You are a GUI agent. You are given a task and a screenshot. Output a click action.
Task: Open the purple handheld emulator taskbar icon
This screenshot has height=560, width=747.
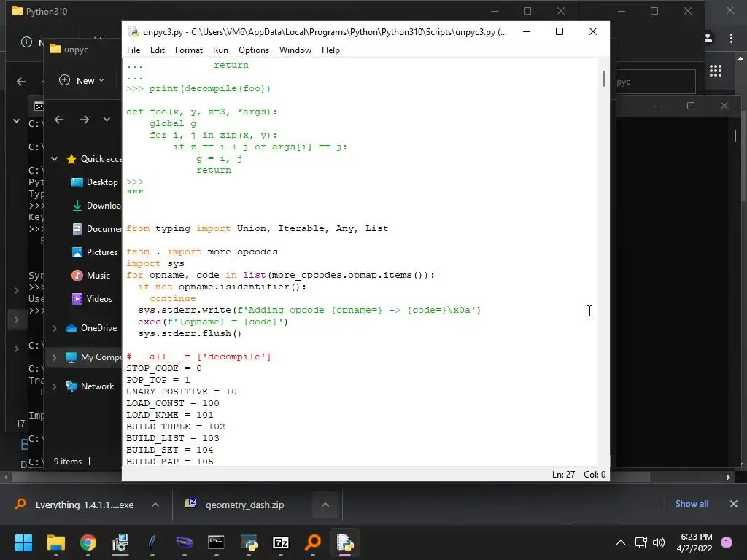click(185, 542)
